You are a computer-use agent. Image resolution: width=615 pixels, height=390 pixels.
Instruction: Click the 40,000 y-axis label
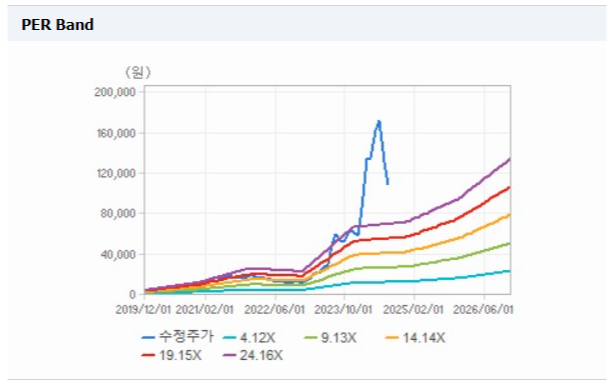click(x=118, y=255)
